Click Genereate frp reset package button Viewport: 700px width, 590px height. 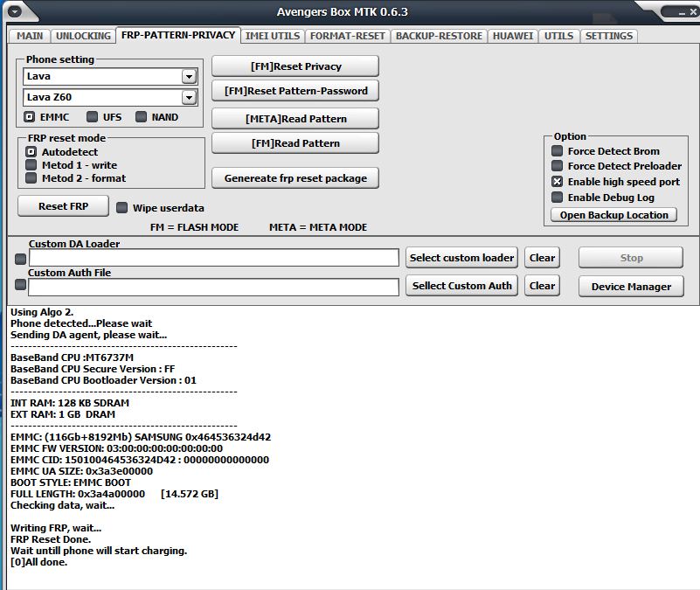[295, 177]
